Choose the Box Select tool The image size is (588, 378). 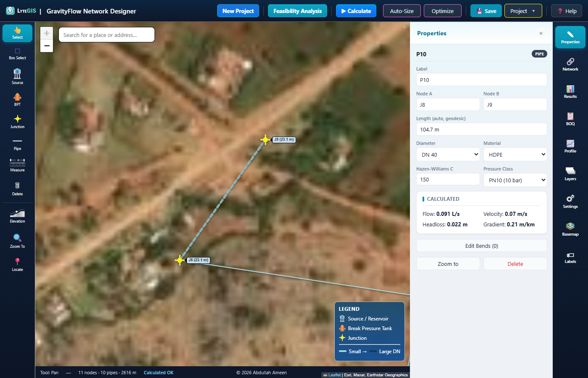coord(17,54)
